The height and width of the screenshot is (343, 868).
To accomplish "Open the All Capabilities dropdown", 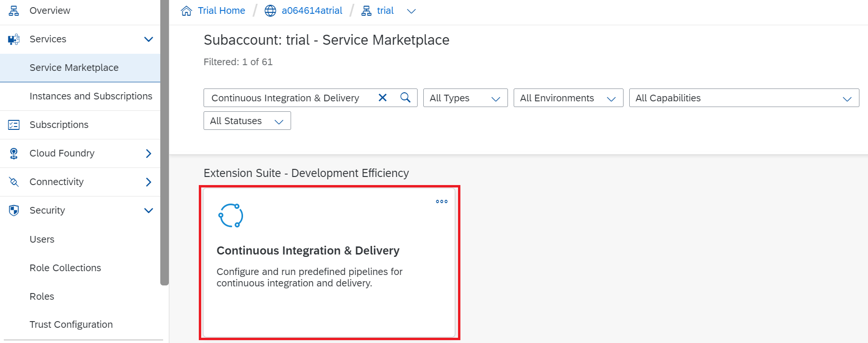I will click(x=744, y=98).
